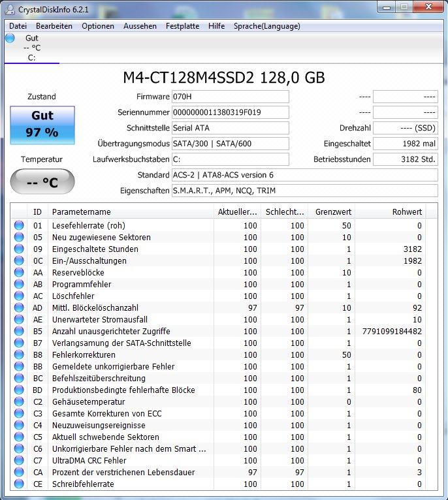Click status orb of Schreibfehlerrate row

coord(19,484)
